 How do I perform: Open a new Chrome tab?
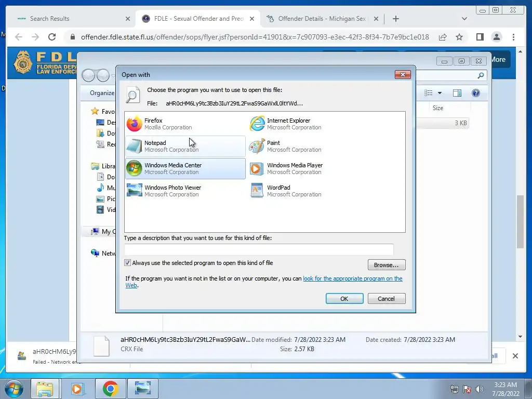tap(395, 19)
